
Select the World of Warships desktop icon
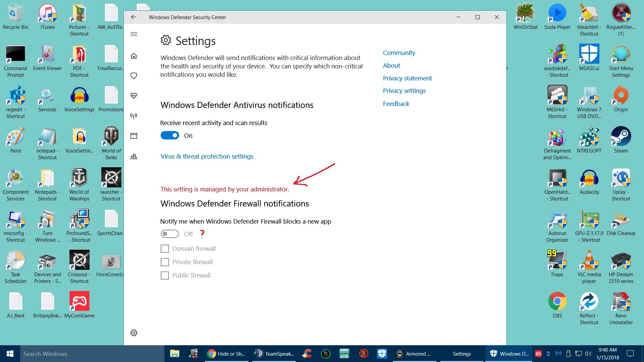tap(79, 185)
